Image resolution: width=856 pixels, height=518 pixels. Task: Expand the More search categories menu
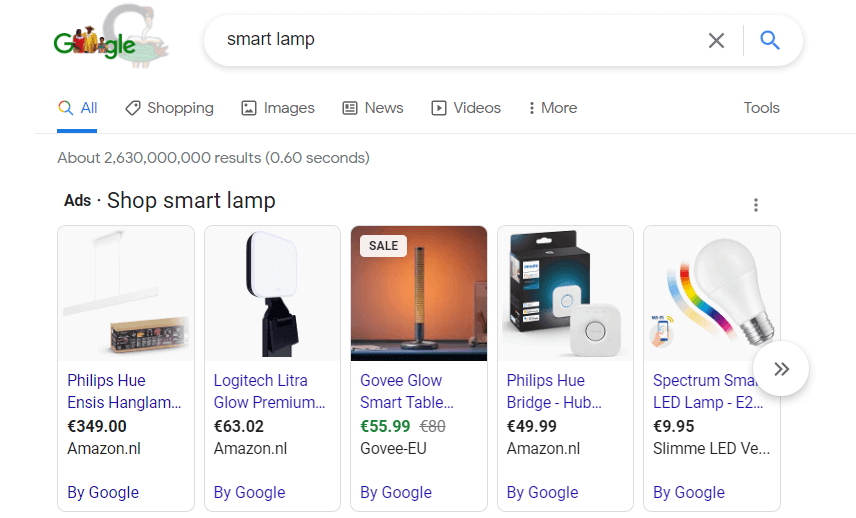click(552, 108)
